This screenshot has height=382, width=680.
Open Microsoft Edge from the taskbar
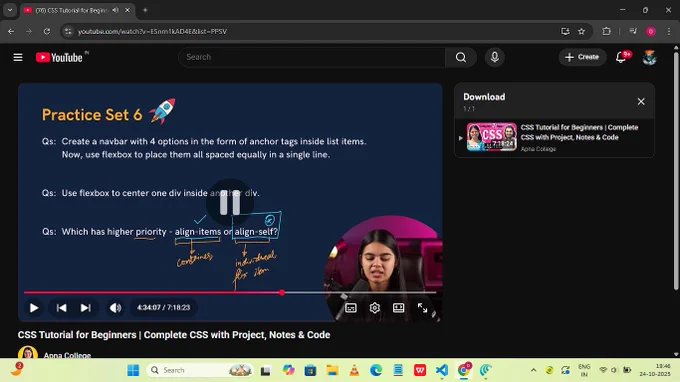(376, 370)
